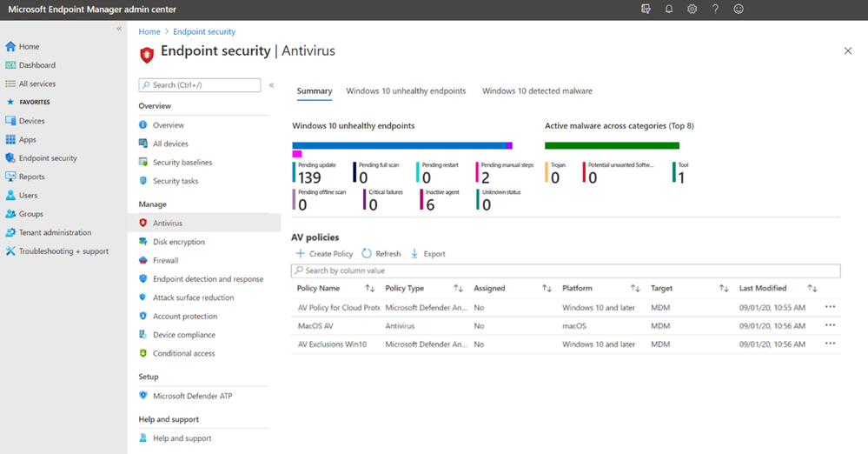Click the Endpoint security breadcrumb link

[204, 31]
